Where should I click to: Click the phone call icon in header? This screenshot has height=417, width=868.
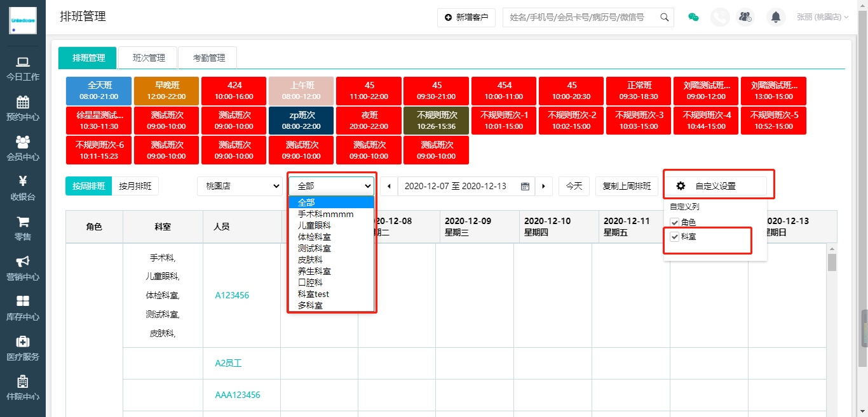click(x=720, y=17)
